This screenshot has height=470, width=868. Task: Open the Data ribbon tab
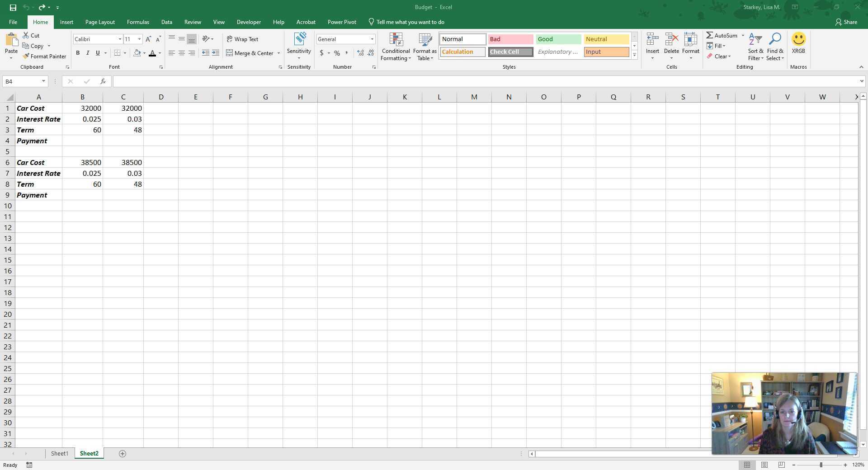pyautogui.click(x=166, y=22)
